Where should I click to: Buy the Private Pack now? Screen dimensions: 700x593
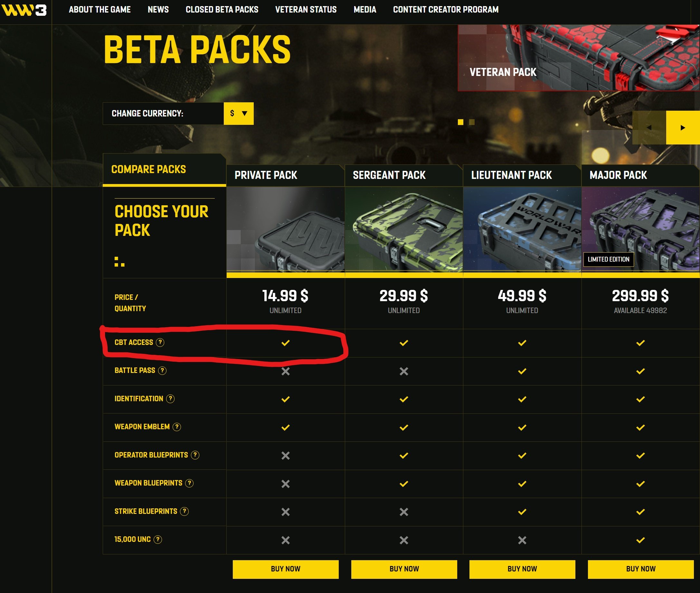tap(286, 569)
